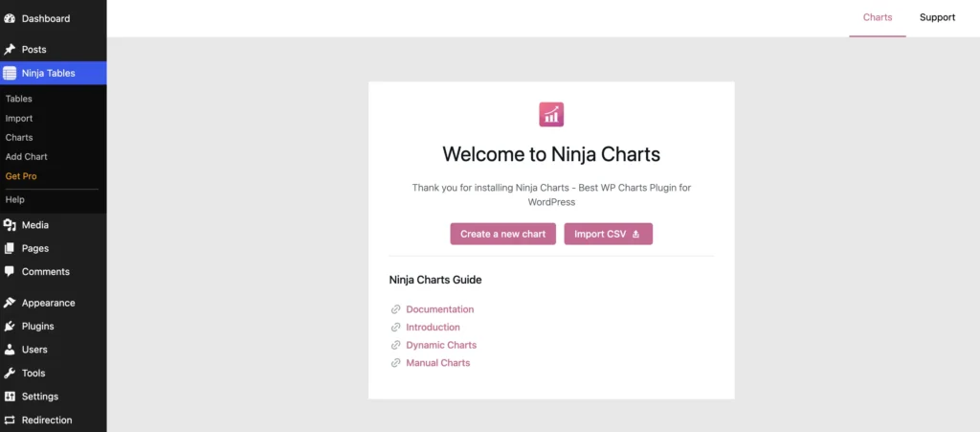The image size is (980, 432).
Task: Open the Introduction guide link
Action: (x=434, y=327)
